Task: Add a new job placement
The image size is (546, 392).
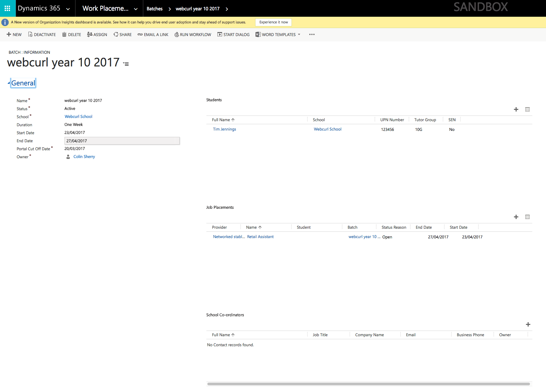Action: (516, 217)
